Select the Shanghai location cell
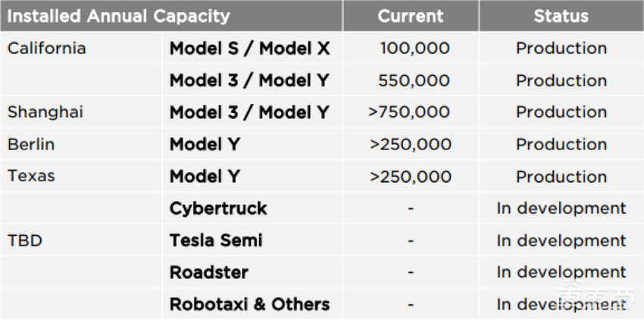The width and height of the screenshot is (644, 320). click(45, 112)
